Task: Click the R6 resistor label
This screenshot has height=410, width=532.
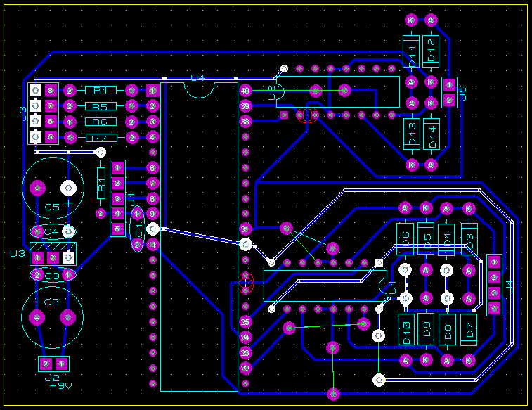Action: 100,122
